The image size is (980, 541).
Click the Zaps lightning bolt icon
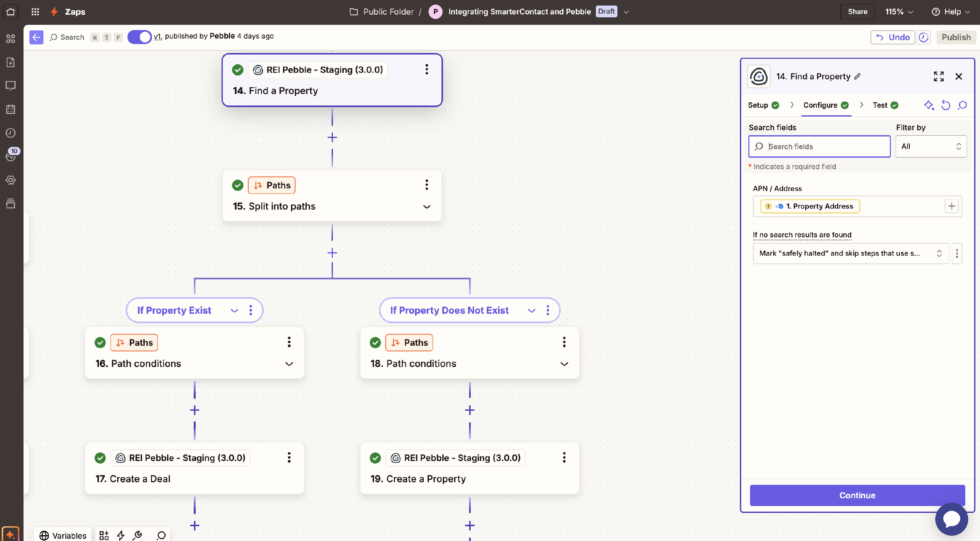tap(54, 12)
